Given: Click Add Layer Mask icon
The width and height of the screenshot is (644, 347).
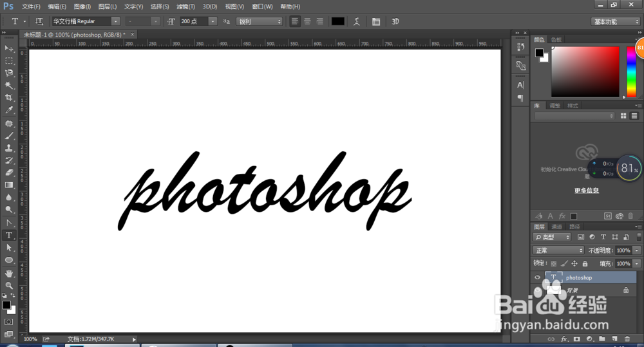Looking at the screenshot, I should [576, 339].
